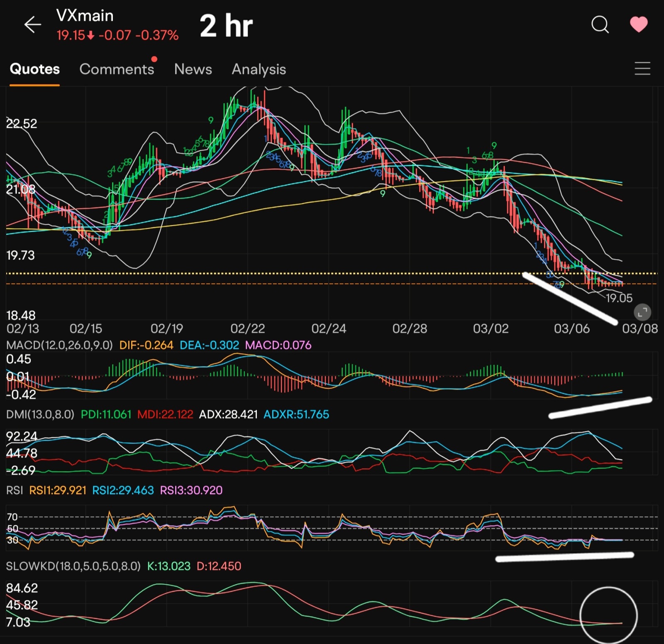Switch to the Comments tab
Image resolution: width=664 pixels, height=644 pixels.
[117, 69]
